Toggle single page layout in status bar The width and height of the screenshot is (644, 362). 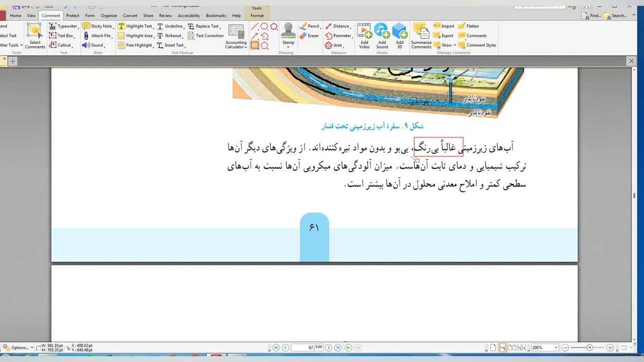tap(493, 348)
